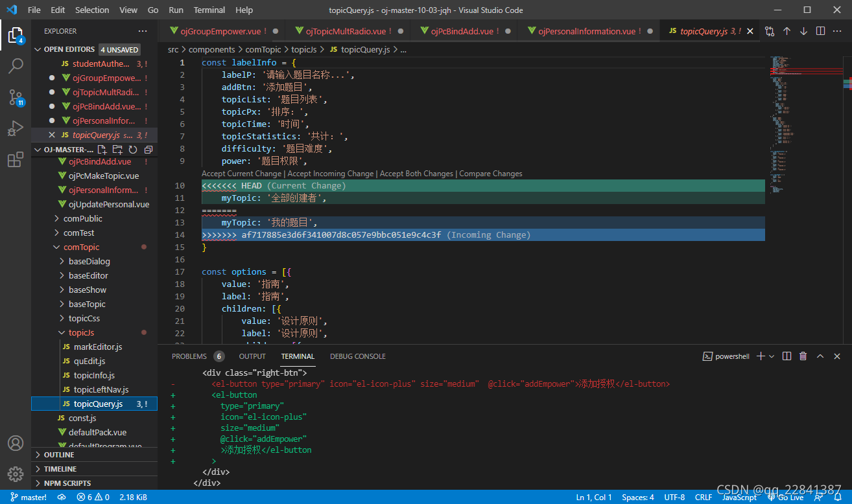Image resolution: width=852 pixels, height=504 pixels.
Task: Open Explorer more actions ellipsis
Action: tap(143, 31)
